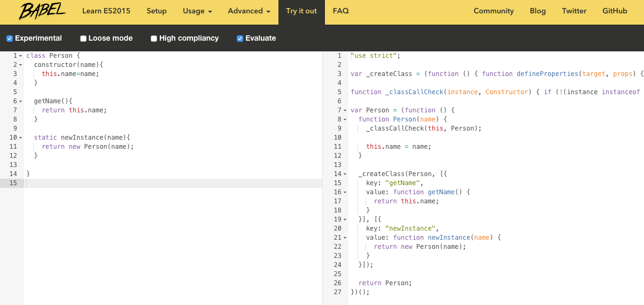644x305 pixels.
Task: Click empty line 15 in input editor
Action: click(x=160, y=183)
